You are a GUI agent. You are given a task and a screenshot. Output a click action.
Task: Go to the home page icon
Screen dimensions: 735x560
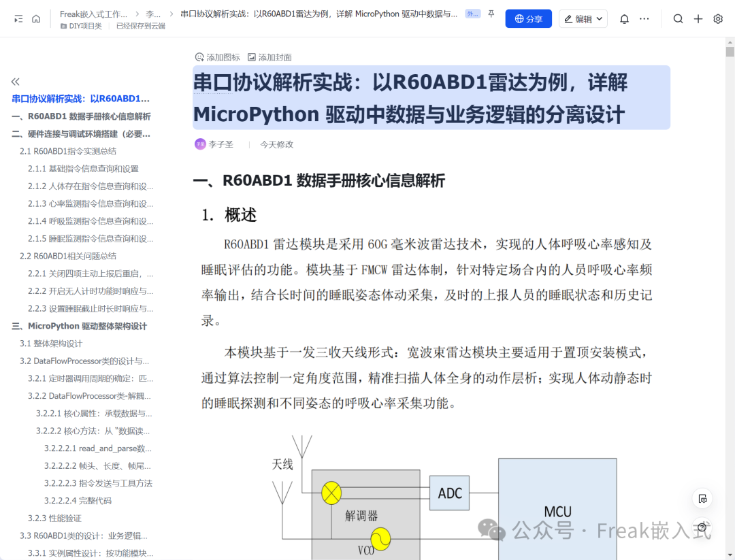coord(36,19)
